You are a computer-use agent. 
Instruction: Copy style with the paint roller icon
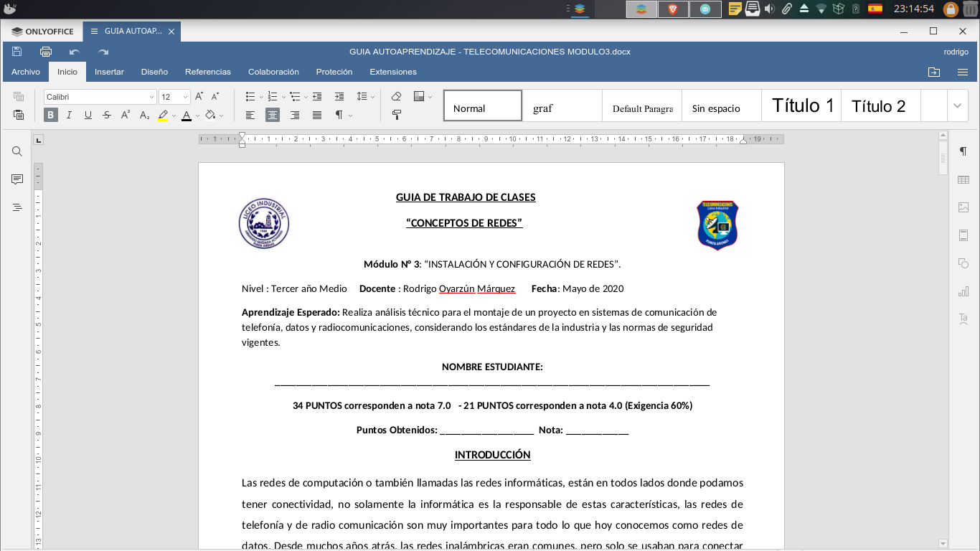click(x=396, y=115)
